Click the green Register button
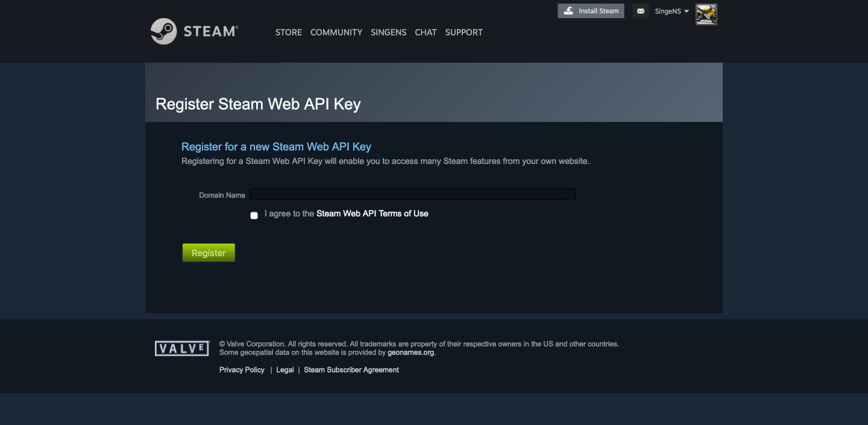 coord(209,253)
